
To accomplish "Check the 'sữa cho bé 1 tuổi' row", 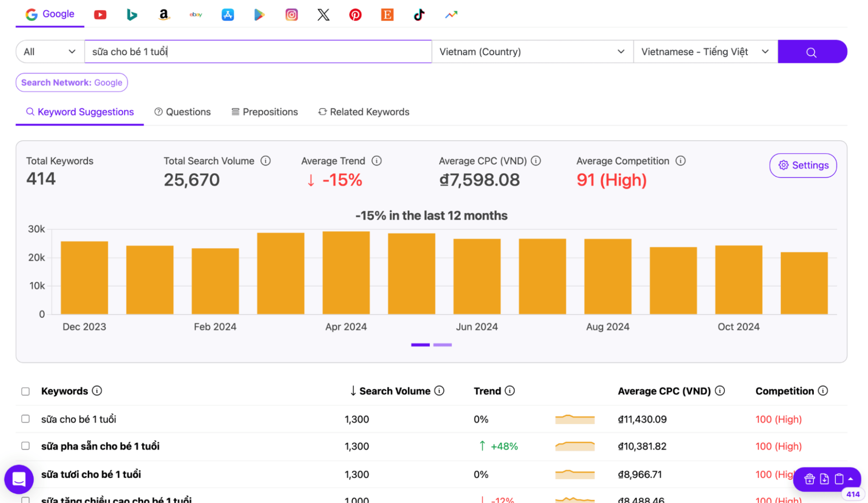I will pyautogui.click(x=25, y=419).
